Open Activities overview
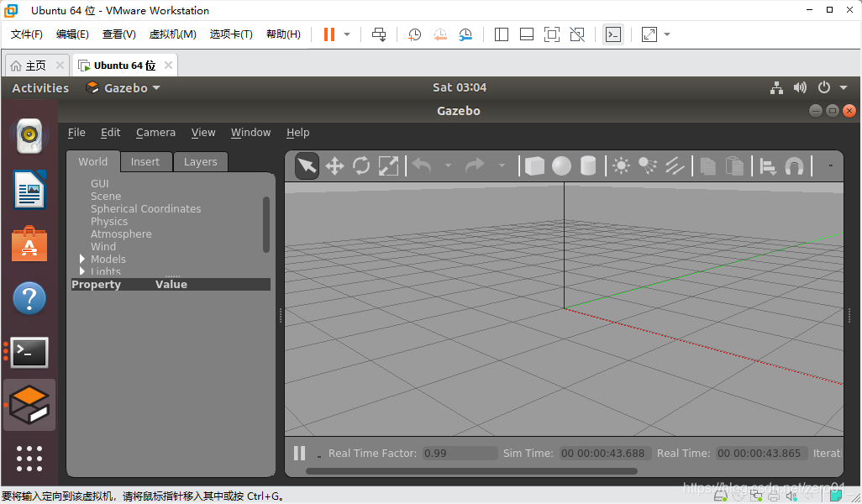Screen dimensions: 862x504 tap(40, 88)
